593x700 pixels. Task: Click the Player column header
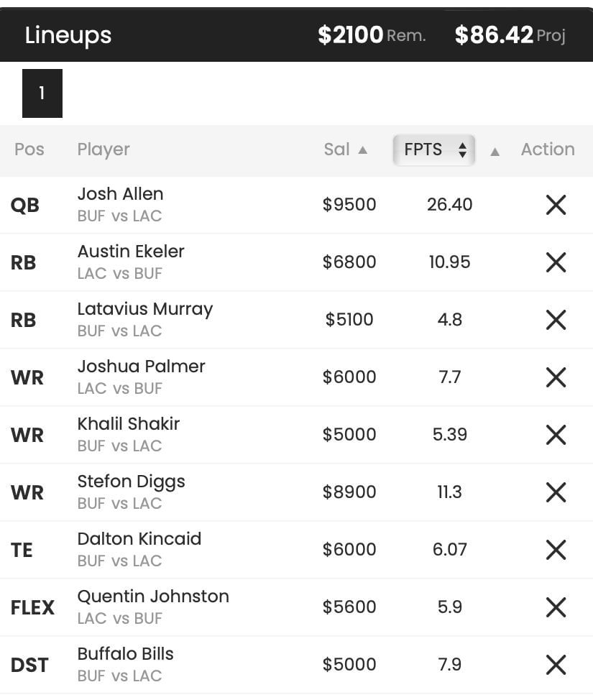104,149
